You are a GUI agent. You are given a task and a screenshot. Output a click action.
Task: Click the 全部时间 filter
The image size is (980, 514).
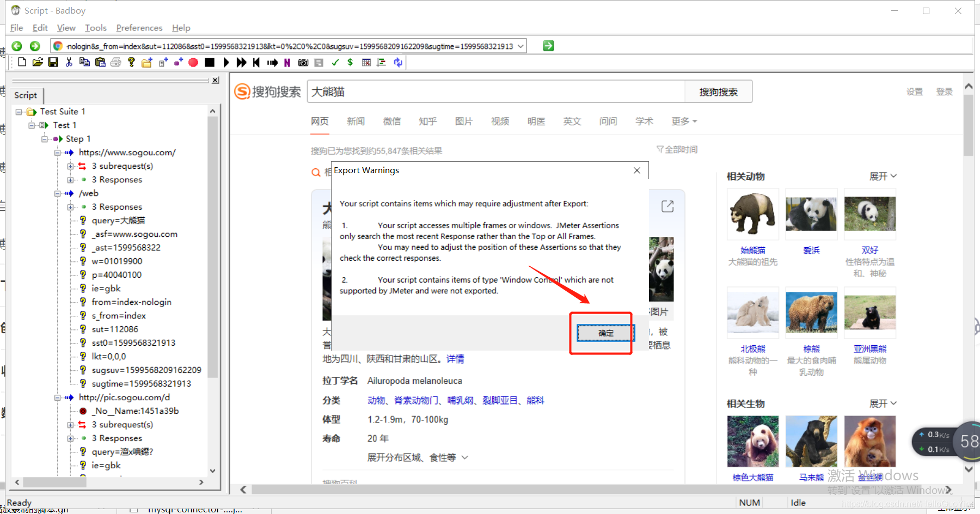pyautogui.click(x=677, y=150)
